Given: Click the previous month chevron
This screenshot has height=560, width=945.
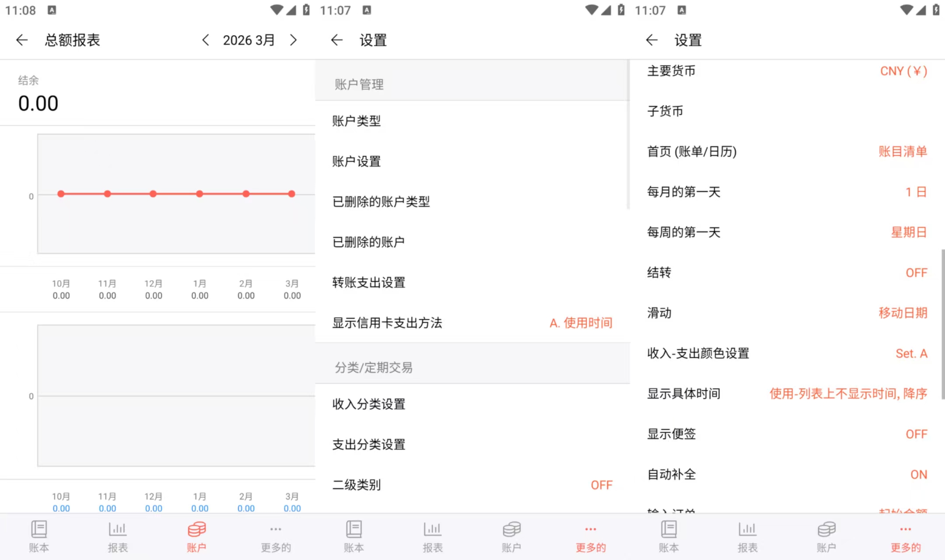Looking at the screenshot, I should pyautogui.click(x=205, y=40).
